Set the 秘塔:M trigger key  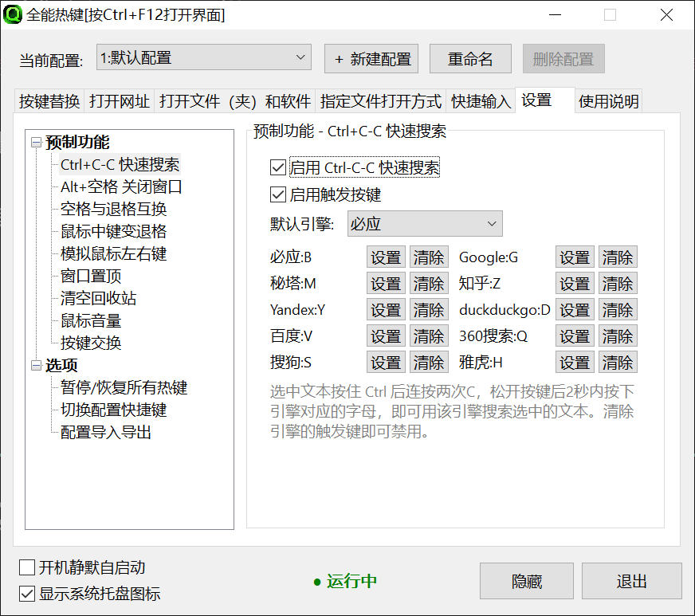point(386,283)
